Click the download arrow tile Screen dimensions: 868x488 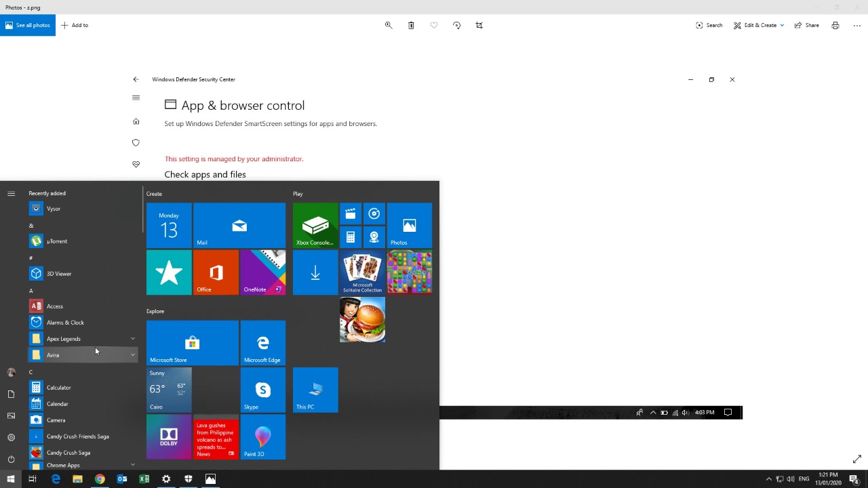315,272
